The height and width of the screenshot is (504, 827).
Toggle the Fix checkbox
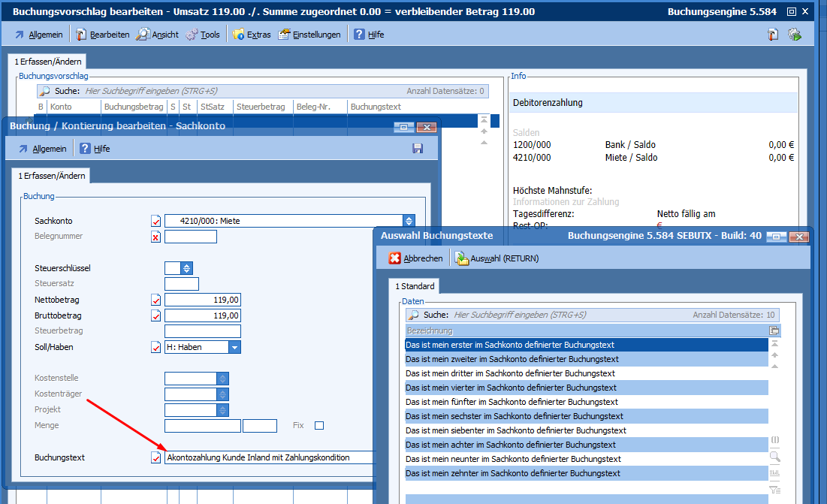coord(319,426)
